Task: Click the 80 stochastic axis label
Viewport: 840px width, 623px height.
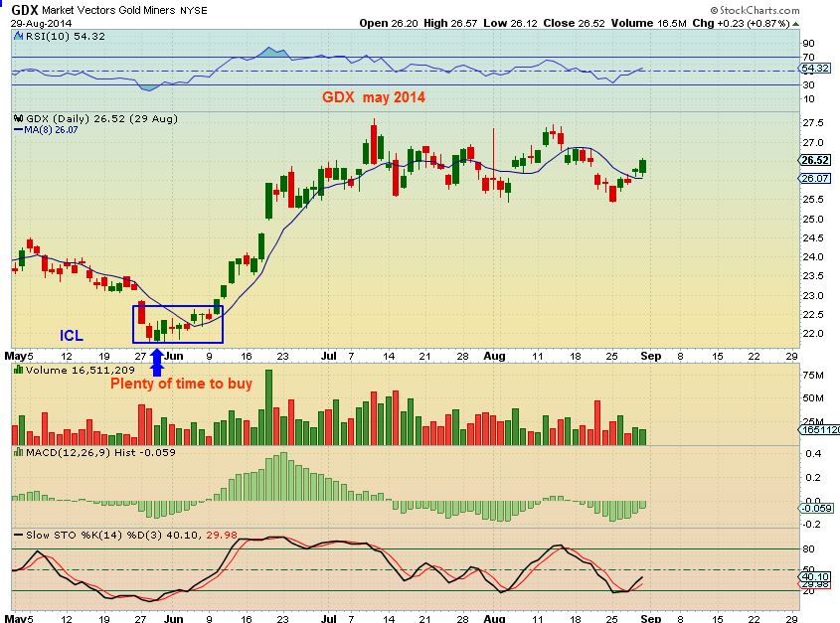Action: pos(808,549)
